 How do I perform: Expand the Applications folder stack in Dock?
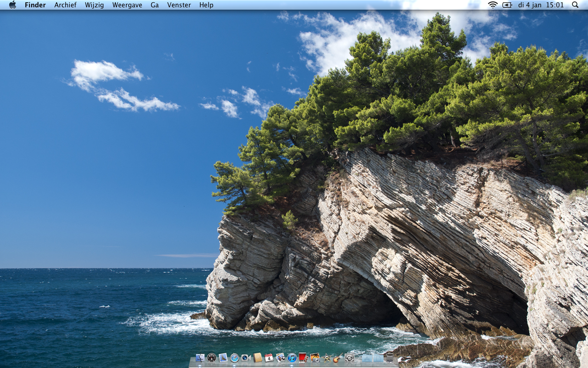367,358
